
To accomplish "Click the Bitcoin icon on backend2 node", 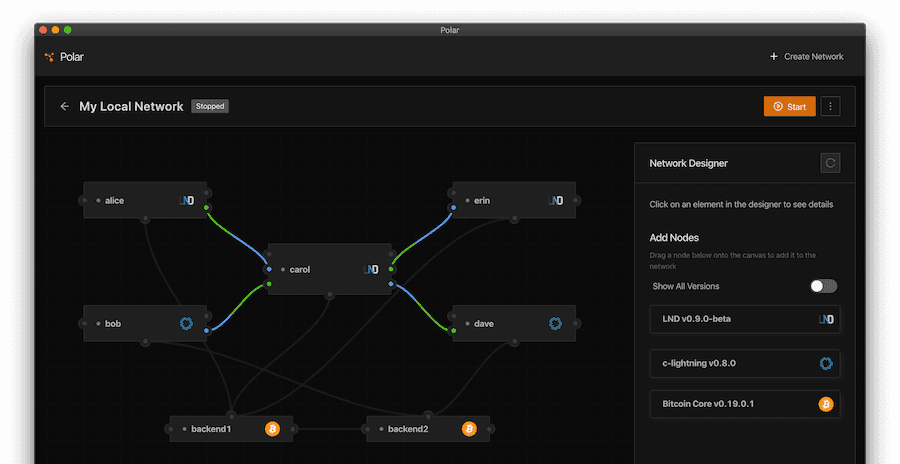I will pyautogui.click(x=469, y=429).
